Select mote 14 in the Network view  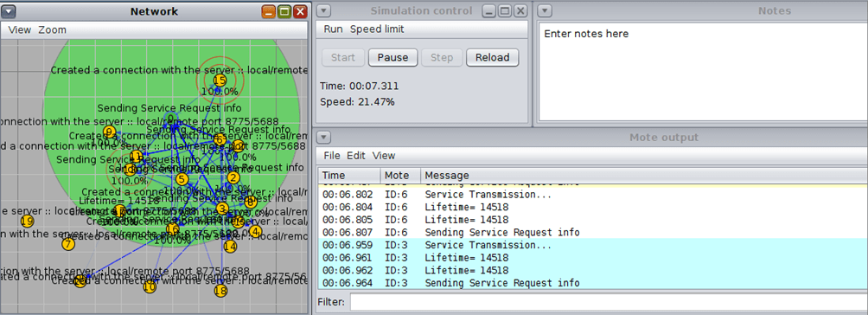coord(230,247)
